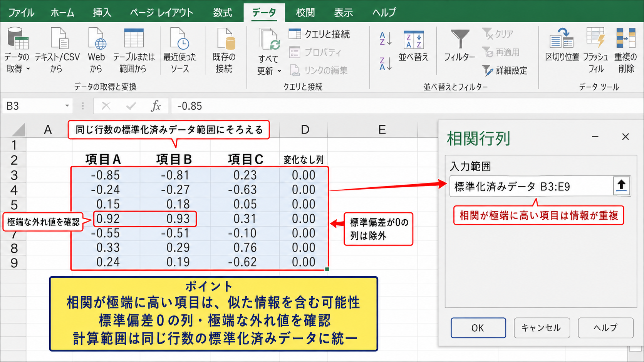644x362 pixels.
Task: Expand the Name Box dropdown arrow
Action: pyautogui.click(x=67, y=106)
